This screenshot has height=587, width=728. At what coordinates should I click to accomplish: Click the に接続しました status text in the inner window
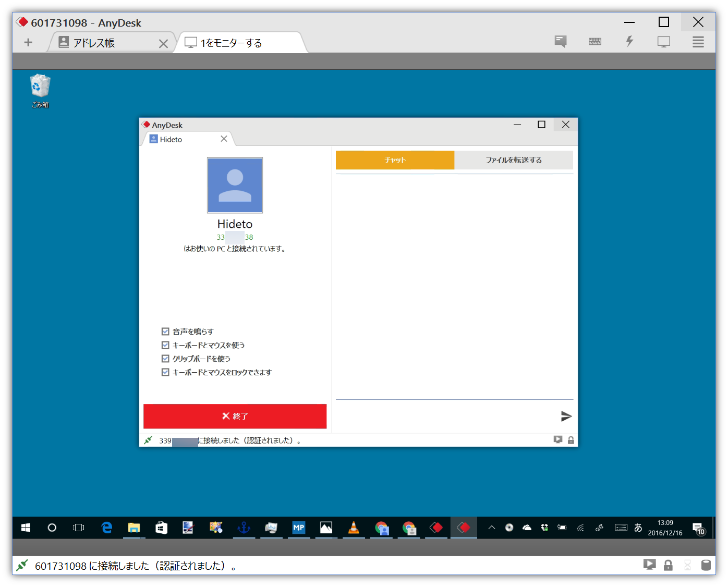click(x=249, y=441)
